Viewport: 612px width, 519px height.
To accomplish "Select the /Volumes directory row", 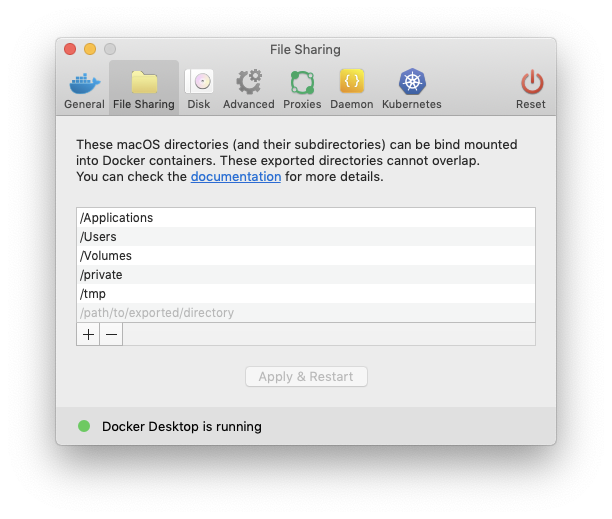I will (x=306, y=256).
